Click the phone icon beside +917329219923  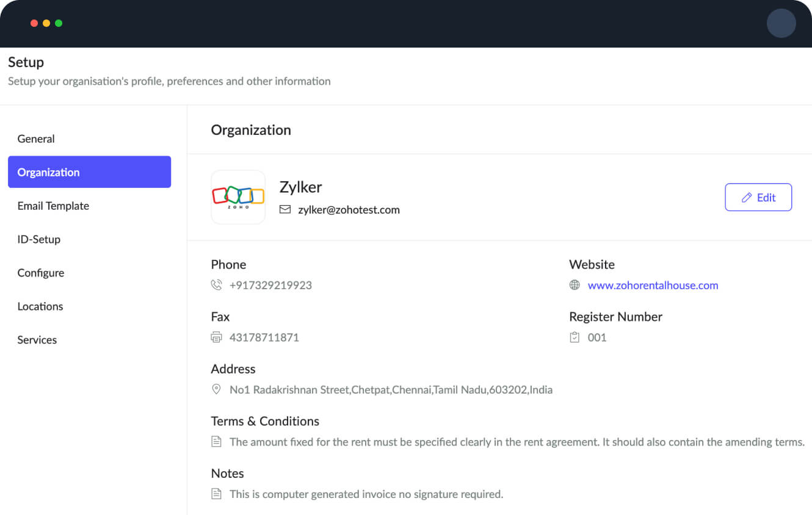click(216, 285)
